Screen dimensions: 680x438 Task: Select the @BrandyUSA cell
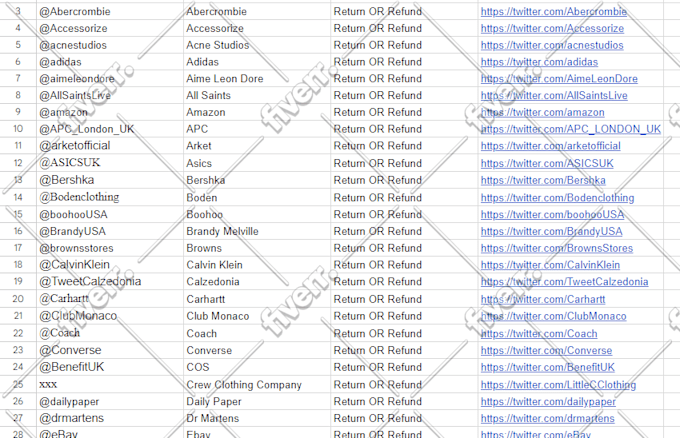(x=110, y=231)
